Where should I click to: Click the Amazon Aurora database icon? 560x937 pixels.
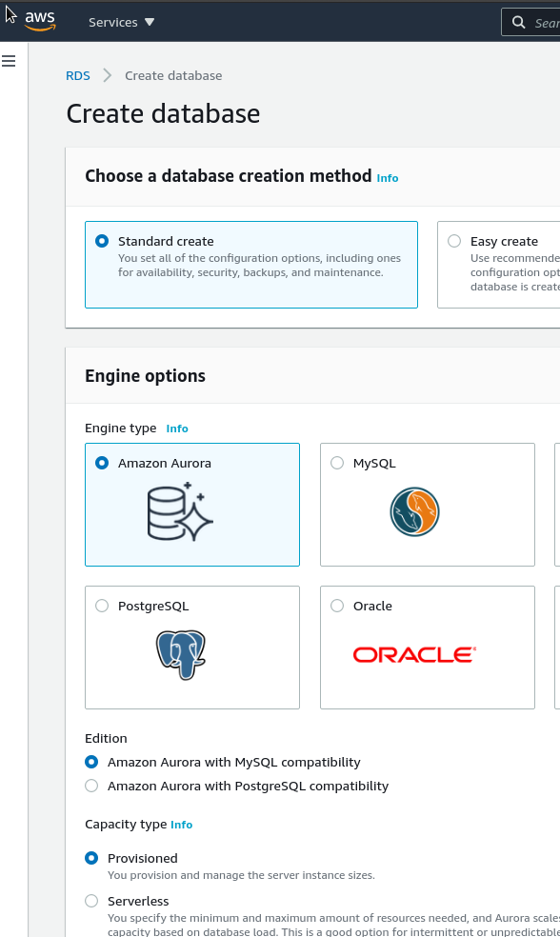(181, 511)
